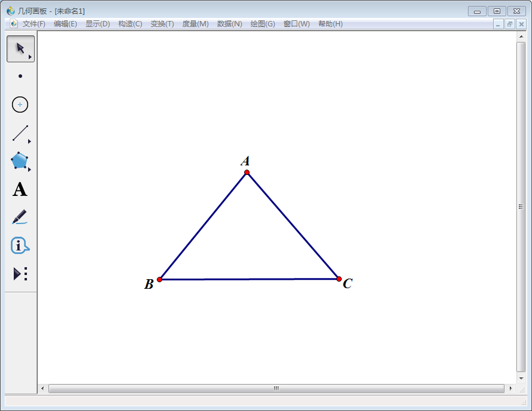532x411 pixels.
Task: Click red vertex point C
Action: 339,279
